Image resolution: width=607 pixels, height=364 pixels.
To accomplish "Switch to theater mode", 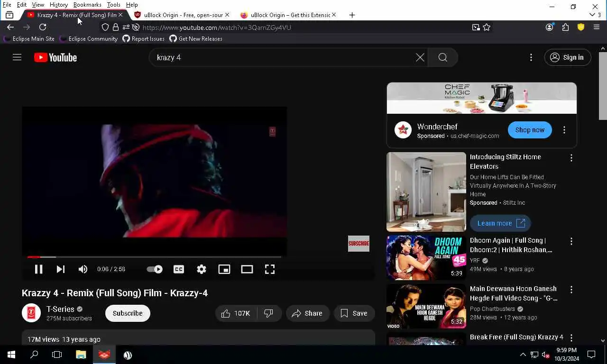I will point(247,269).
